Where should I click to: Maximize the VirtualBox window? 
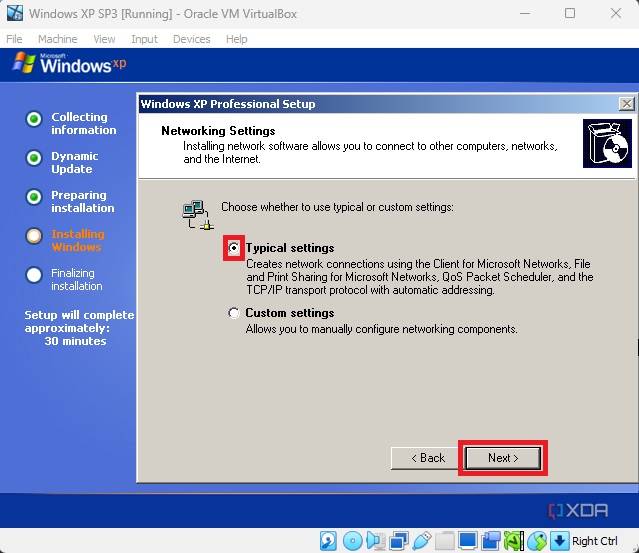(570, 13)
